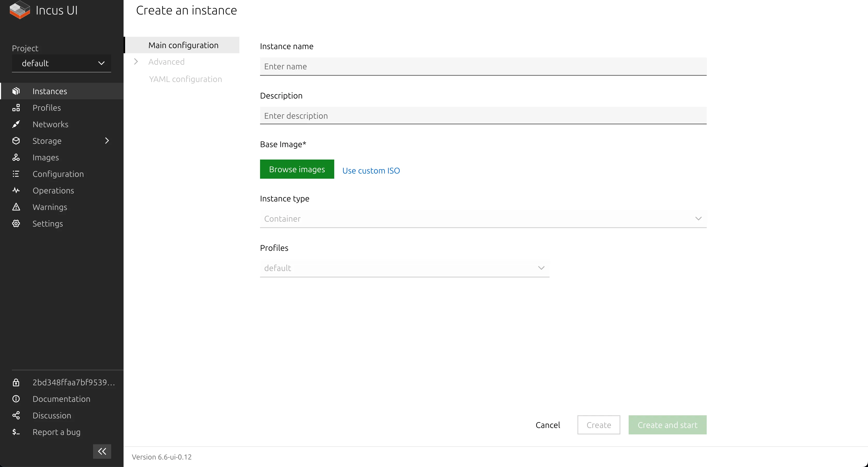Screen dimensions: 868x467
Task: Click the Storage icon in sidebar
Action: click(16, 140)
